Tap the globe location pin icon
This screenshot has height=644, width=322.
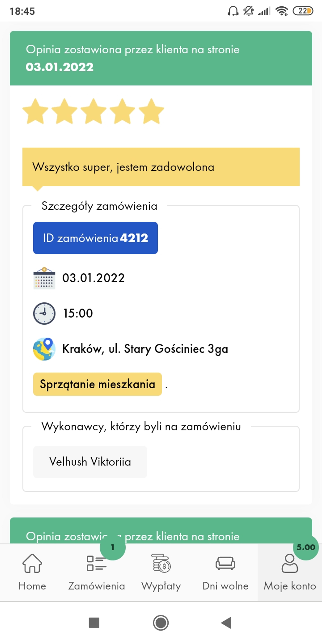(x=44, y=349)
